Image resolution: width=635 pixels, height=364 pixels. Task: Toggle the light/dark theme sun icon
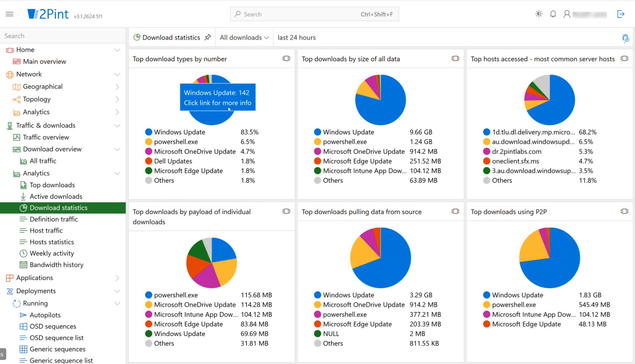point(539,14)
